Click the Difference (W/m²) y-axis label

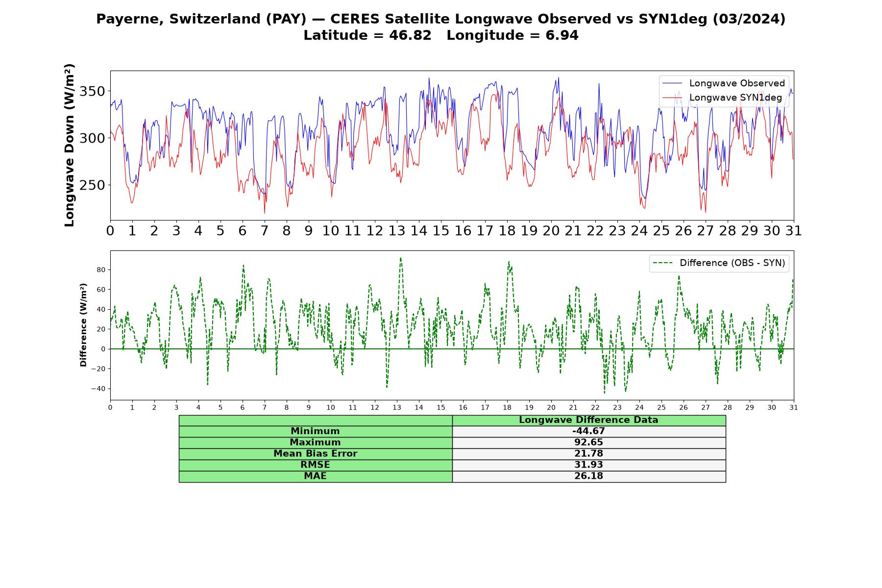[83, 325]
